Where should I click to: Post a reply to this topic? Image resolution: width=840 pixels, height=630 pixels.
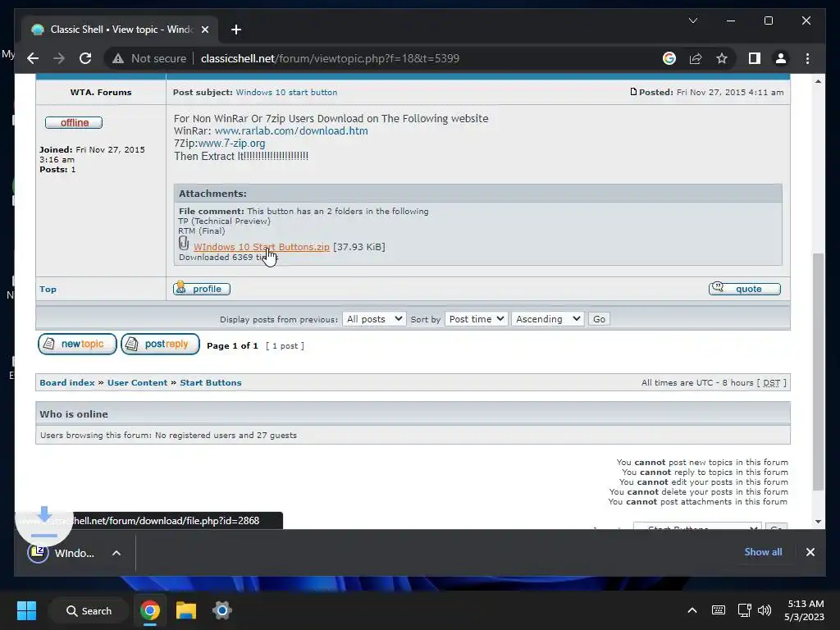(160, 344)
